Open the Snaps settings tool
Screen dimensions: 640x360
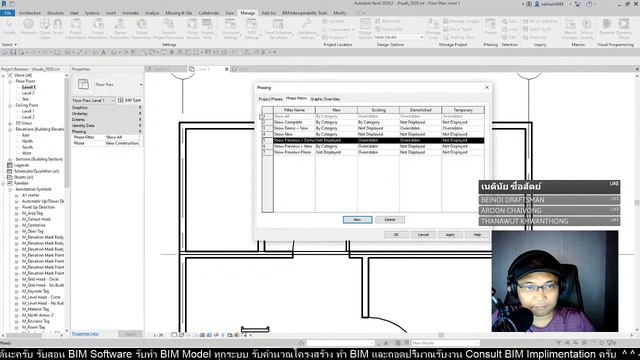coord(58,28)
